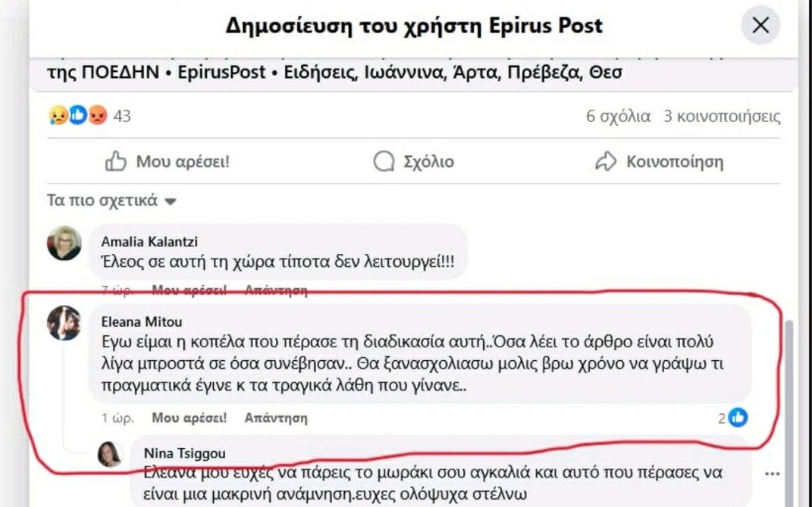View the 3 κοινοποιήσεις shares link
The width and height of the screenshot is (812, 507).
[x=722, y=116]
